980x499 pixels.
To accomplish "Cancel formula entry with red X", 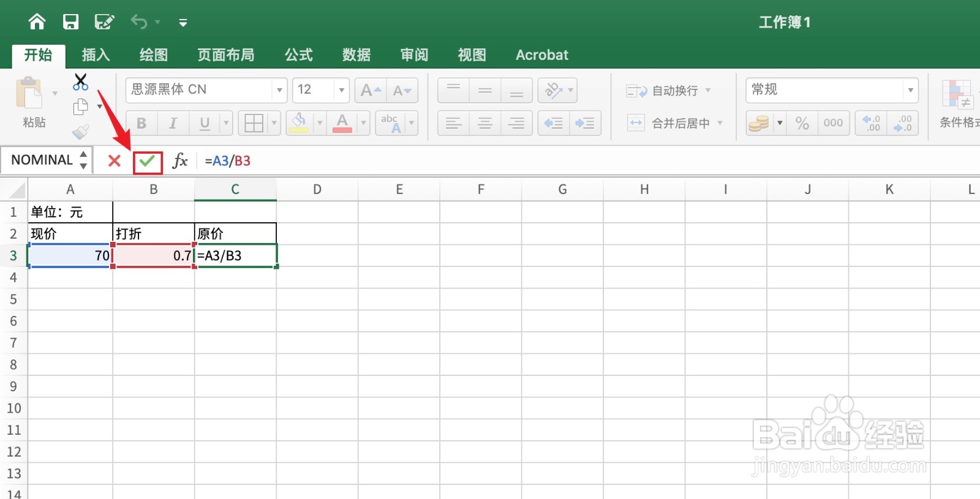I will click(114, 160).
